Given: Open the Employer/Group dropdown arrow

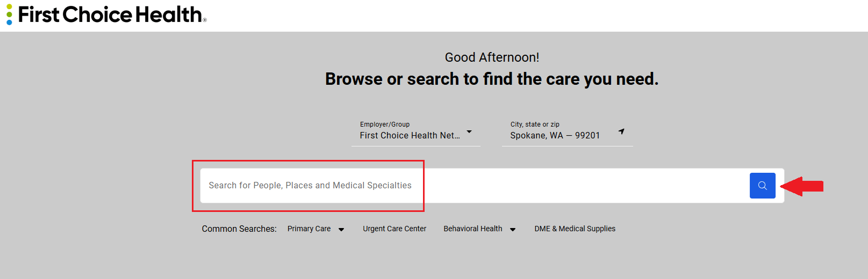Looking at the screenshot, I should 469,131.
